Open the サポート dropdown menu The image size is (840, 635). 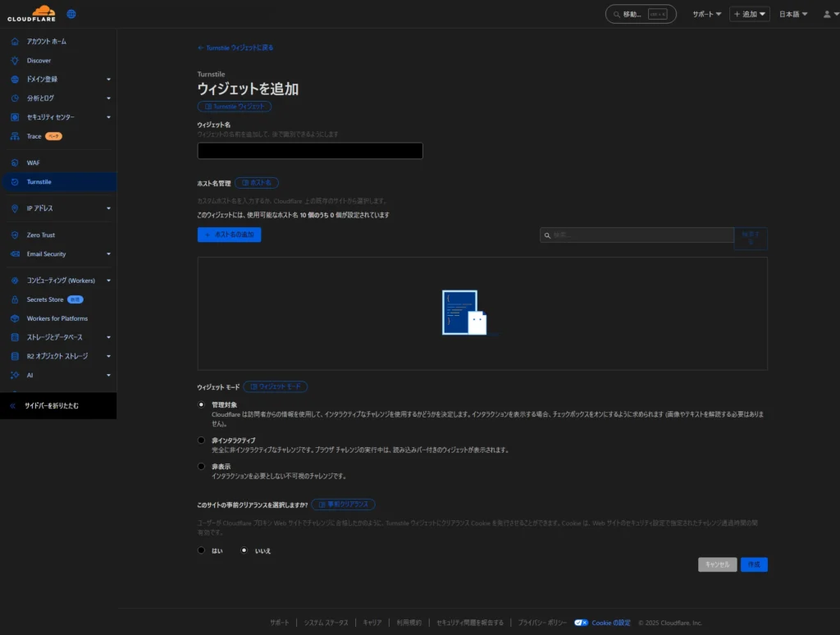pyautogui.click(x=706, y=14)
